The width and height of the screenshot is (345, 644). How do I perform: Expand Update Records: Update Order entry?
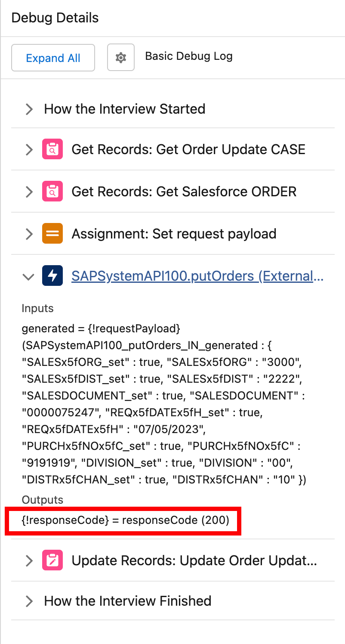click(29, 561)
